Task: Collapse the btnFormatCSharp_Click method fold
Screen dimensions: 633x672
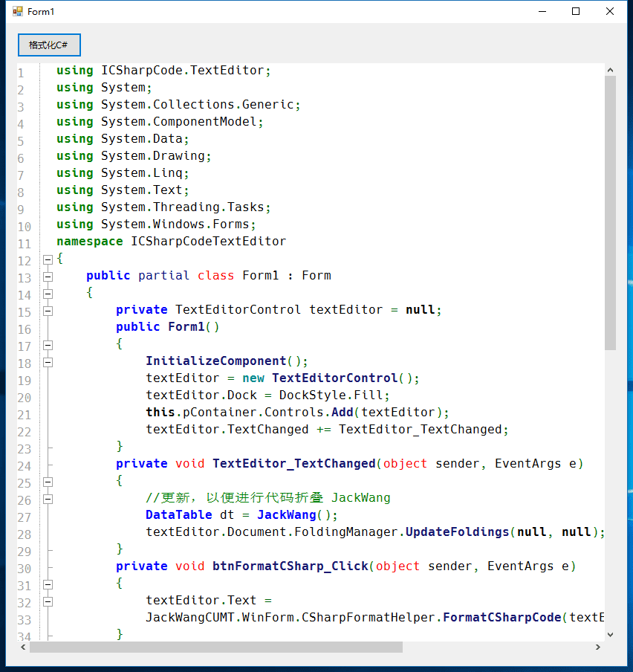Action: coord(47,584)
